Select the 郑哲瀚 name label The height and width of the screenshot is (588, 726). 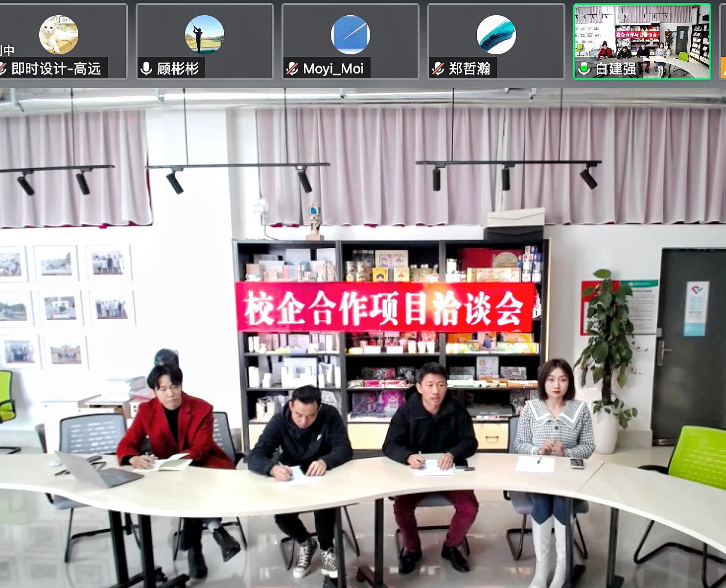(469, 69)
